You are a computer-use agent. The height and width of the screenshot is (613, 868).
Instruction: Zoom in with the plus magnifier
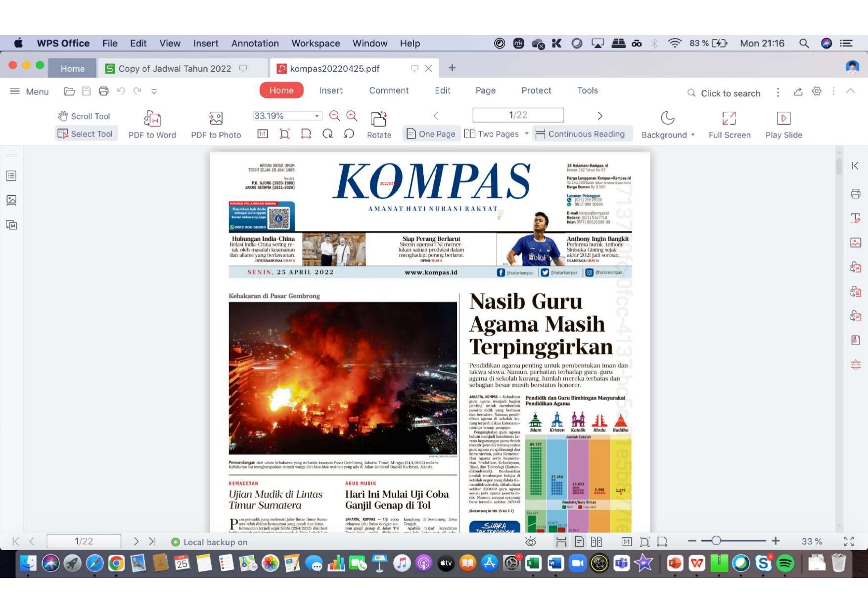point(352,116)
